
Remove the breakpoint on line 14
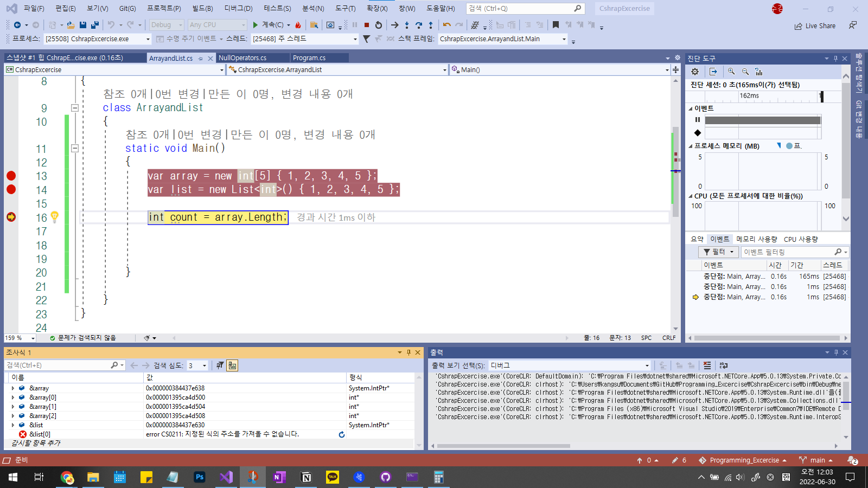11,189
